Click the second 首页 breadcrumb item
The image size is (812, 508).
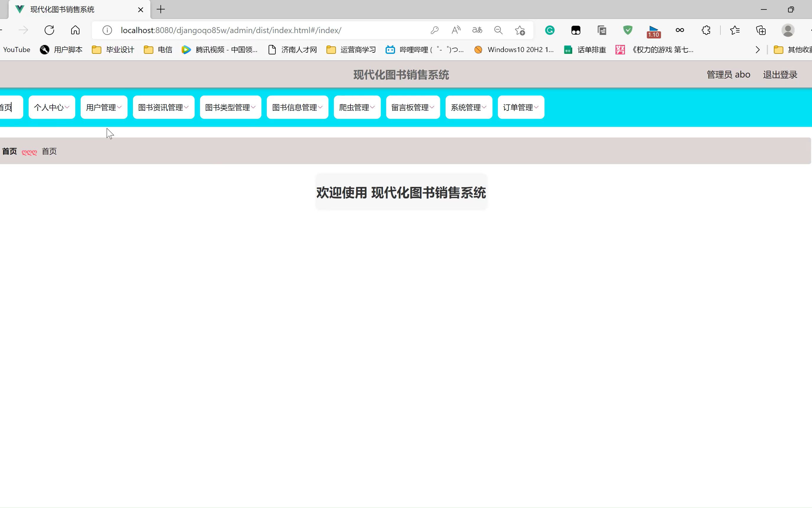(49, 151)
